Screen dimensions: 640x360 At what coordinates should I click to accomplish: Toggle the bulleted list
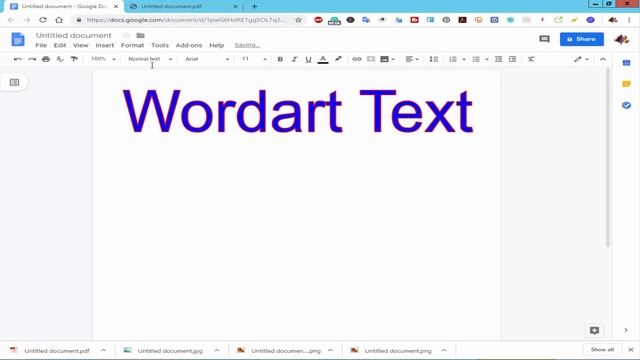click(476, 59)
